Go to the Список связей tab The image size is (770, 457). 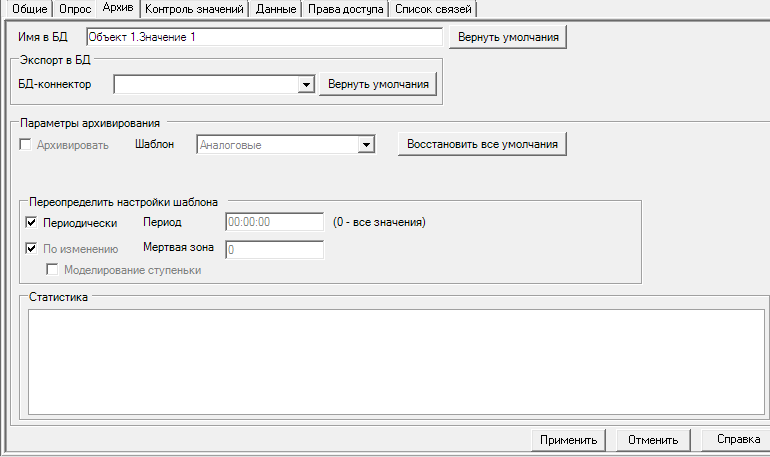pyautogui.click(x=433, y=9)
